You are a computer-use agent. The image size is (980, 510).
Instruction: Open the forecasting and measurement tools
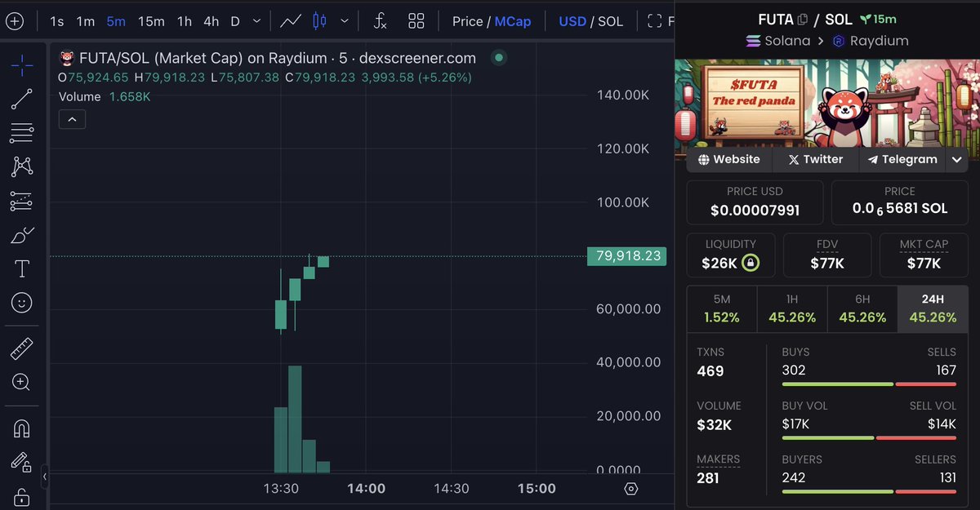(22, 201)
